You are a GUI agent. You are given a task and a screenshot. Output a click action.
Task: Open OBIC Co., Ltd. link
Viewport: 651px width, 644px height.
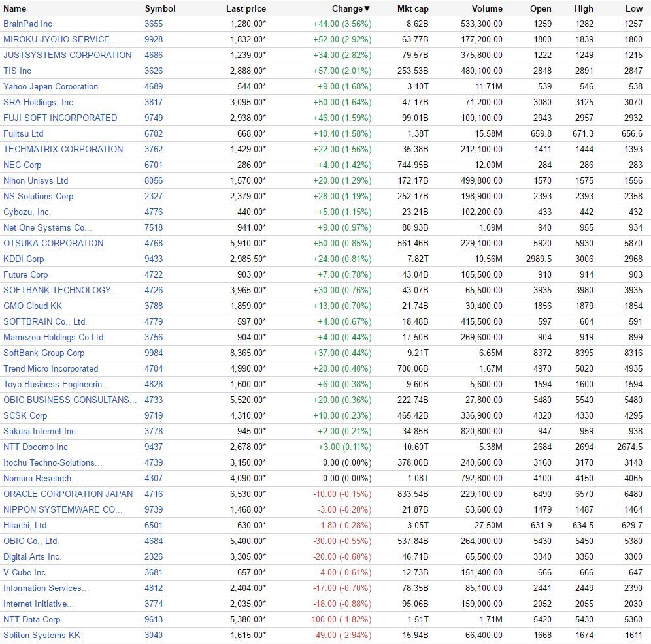(31, 541)
